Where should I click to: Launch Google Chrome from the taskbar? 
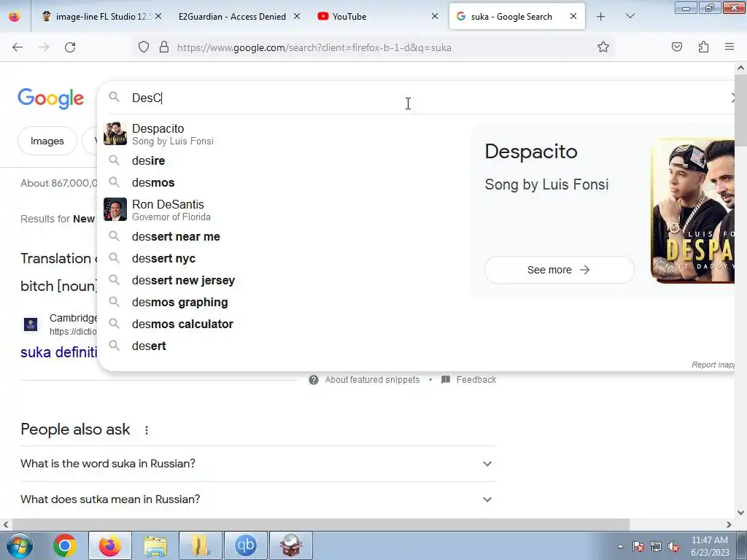65,545
